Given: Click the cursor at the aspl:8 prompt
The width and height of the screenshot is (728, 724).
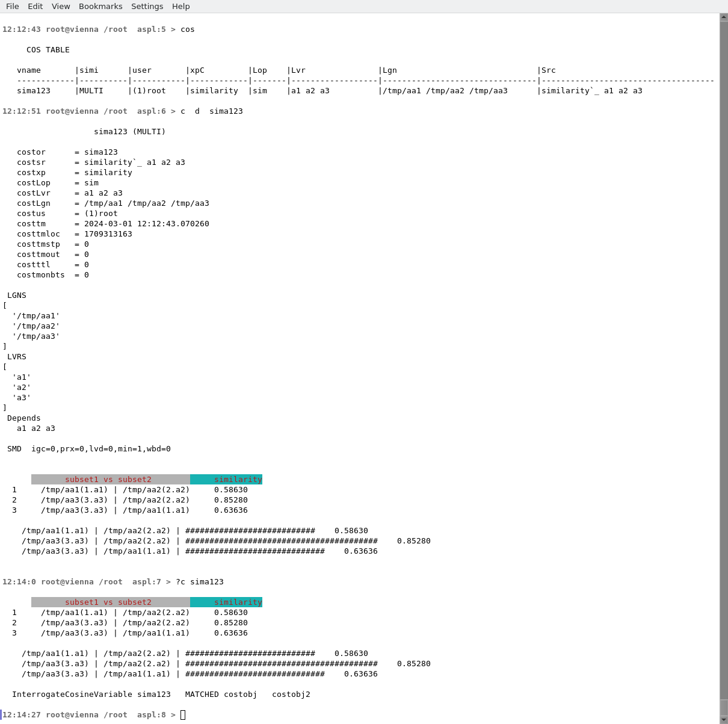Looking at the screenshot, I should coord(183,715).
